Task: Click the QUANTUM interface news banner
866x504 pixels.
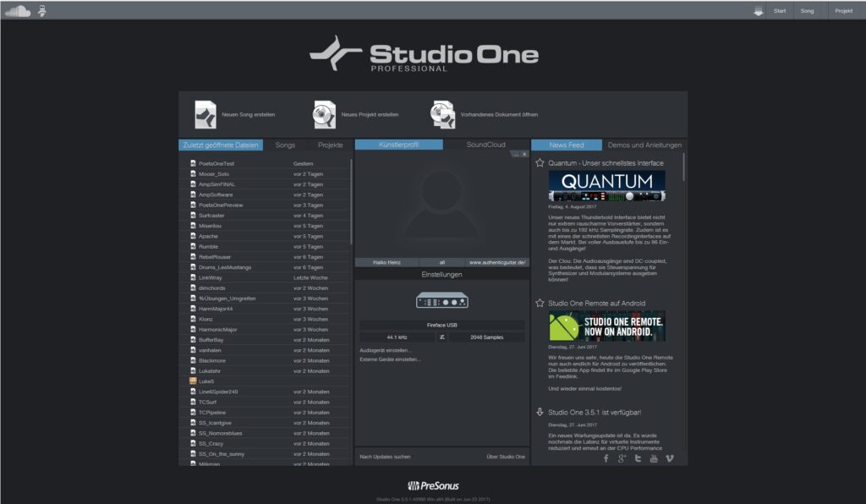Action: [x=606, y=186]
